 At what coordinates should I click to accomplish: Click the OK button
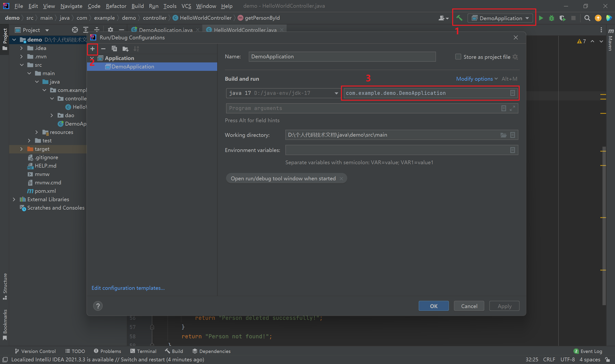(x=433, y=306)
